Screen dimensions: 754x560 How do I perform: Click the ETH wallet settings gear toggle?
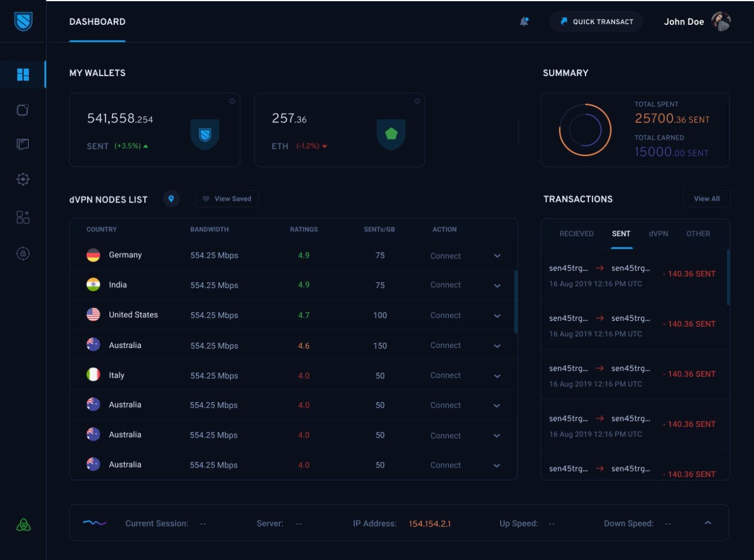416,101
